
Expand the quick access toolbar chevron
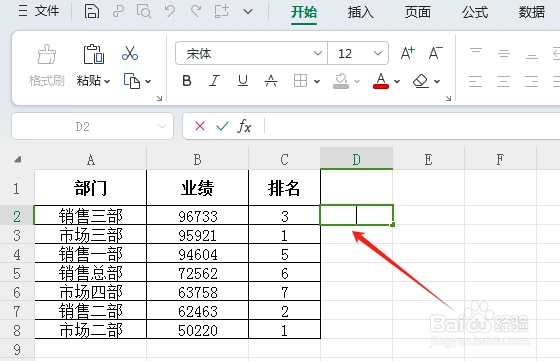coord(248,12)
